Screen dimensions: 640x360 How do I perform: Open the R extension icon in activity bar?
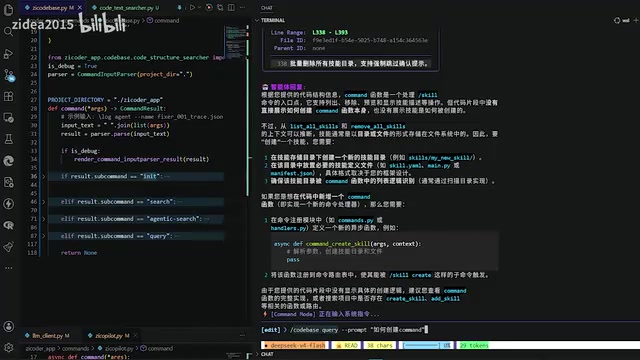click(x=9, y=225)
